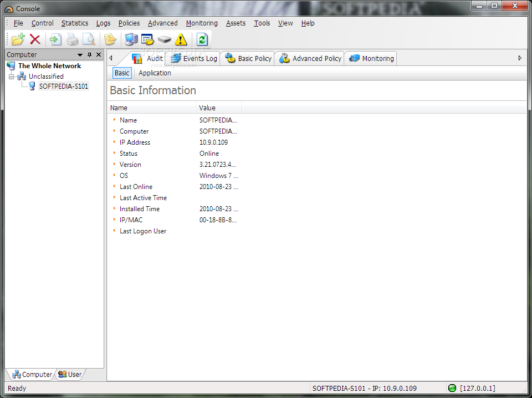Click the Events Log stacked sheets icon
This screenshot has height=398, width=532.
[176, 58]
